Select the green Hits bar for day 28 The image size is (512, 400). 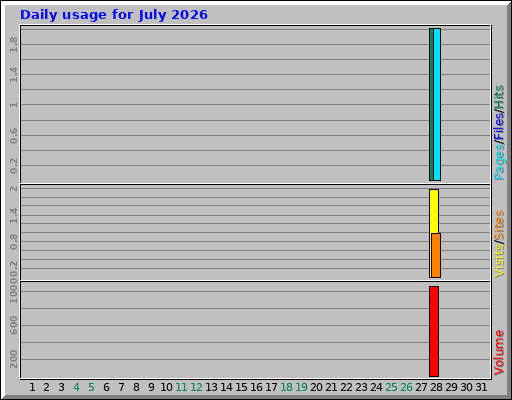point(431,104)
